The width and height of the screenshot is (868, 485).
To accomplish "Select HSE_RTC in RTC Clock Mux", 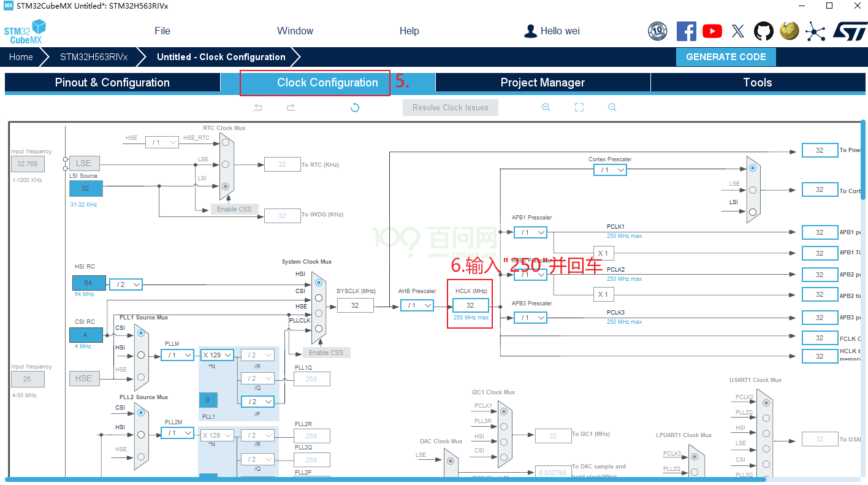I will (x=226, y=142).
